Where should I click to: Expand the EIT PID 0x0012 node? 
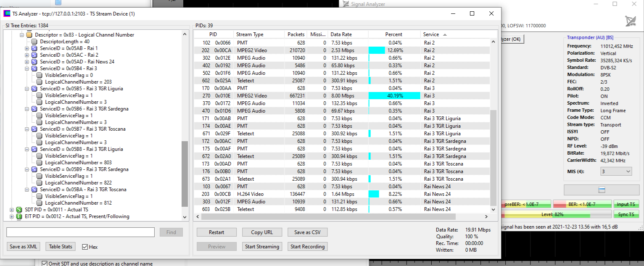(x=11, y=216)
